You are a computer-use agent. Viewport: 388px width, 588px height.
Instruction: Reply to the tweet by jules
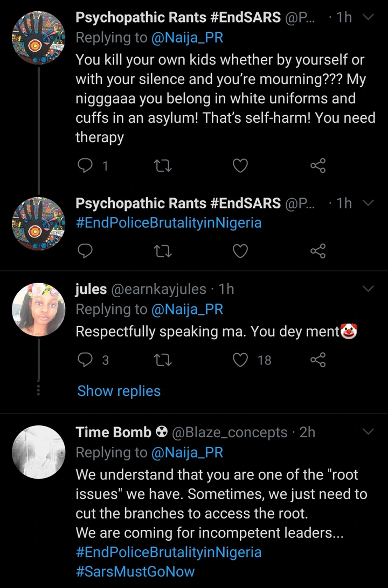[85, 360]
